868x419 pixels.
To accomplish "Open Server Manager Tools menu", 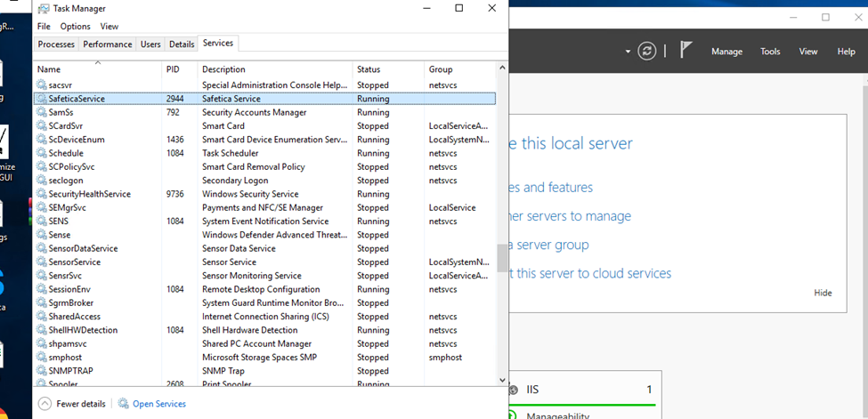I will [x=770, y=52].
